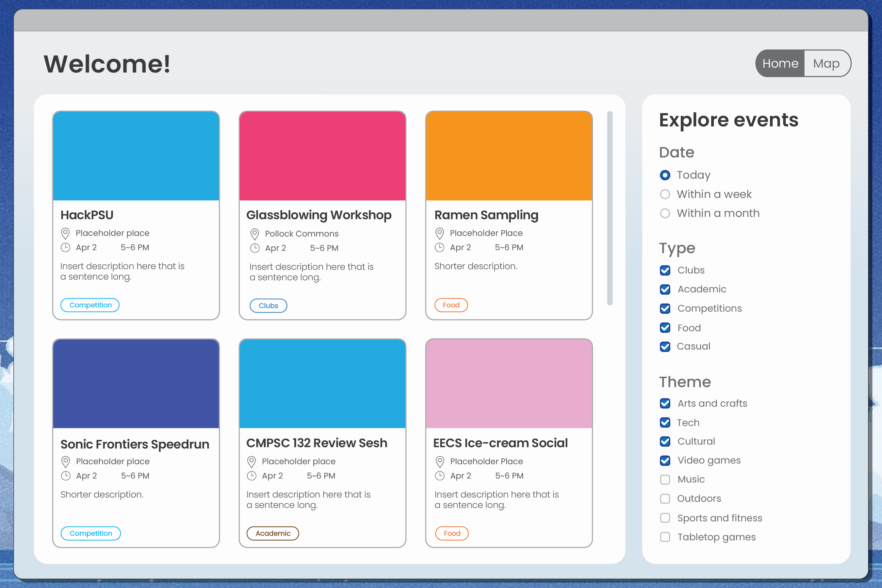
Task: Select the Within a month radio button
Action: coord(664,213)
